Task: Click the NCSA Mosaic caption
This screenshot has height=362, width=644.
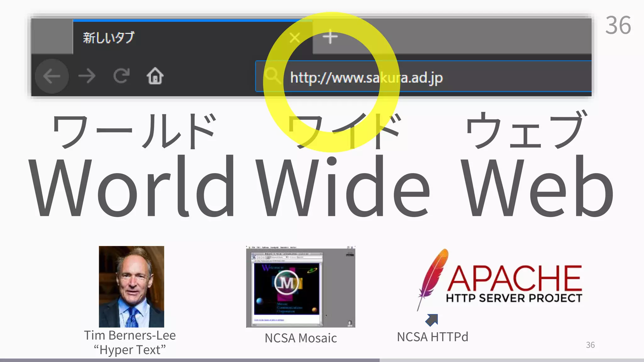Action: tap(301, 338)
